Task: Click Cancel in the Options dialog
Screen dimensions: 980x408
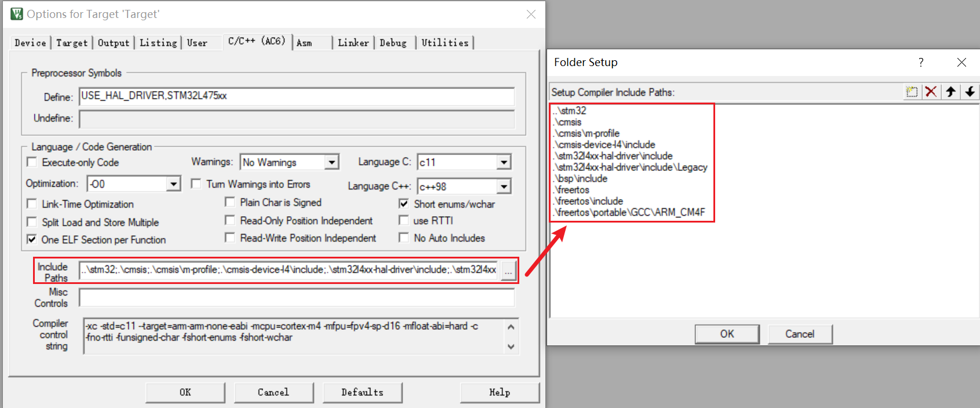Action: (274, 392)
